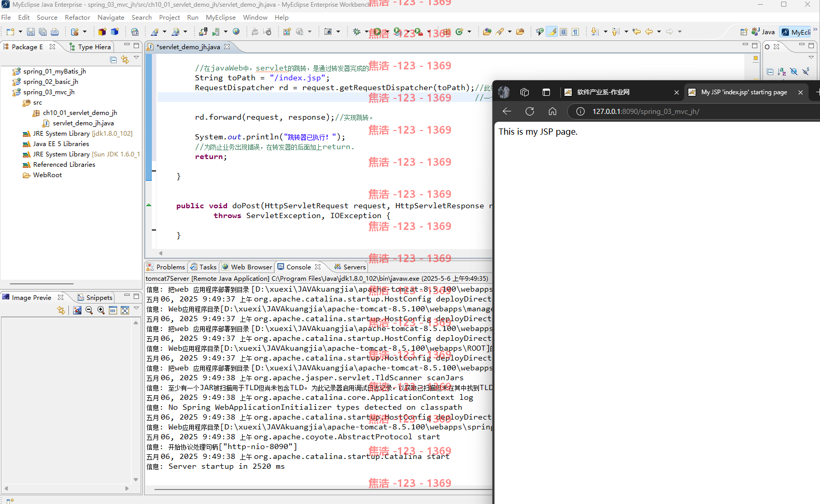The height and width of the screenshot is (504, 820).
Task: Open the Navigate menu
Action: pyautogui.click(x=111, y=18)
